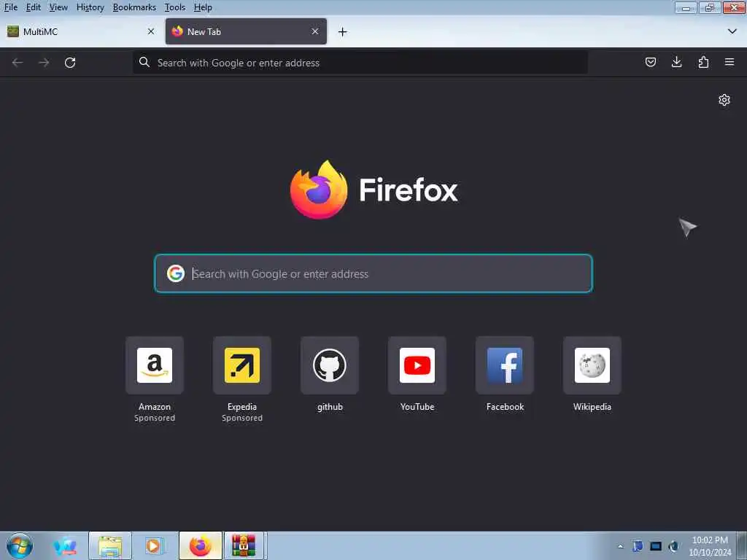
Task: Open the Edit menu
Action: click(x=34, y=7)
